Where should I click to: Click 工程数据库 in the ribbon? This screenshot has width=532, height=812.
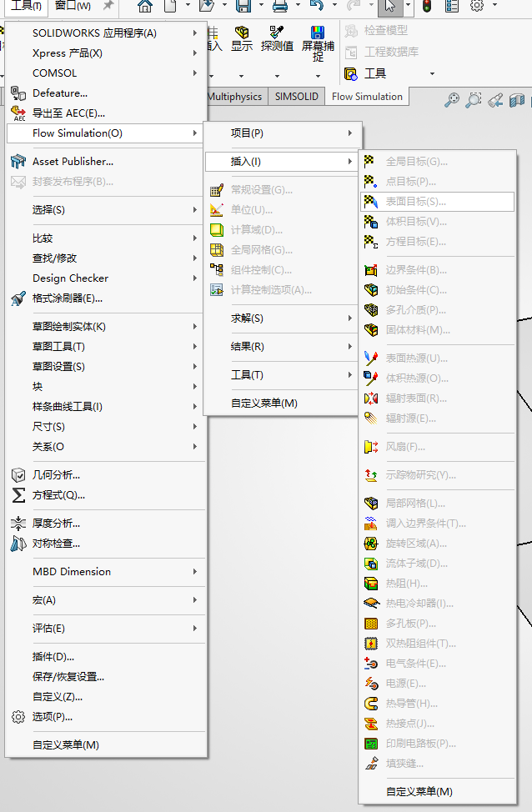click(x=382, y=52)
